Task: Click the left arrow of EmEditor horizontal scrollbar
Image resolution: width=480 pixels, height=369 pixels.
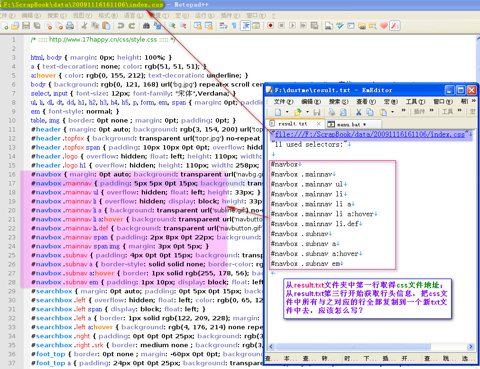Action: coord(271,347)
